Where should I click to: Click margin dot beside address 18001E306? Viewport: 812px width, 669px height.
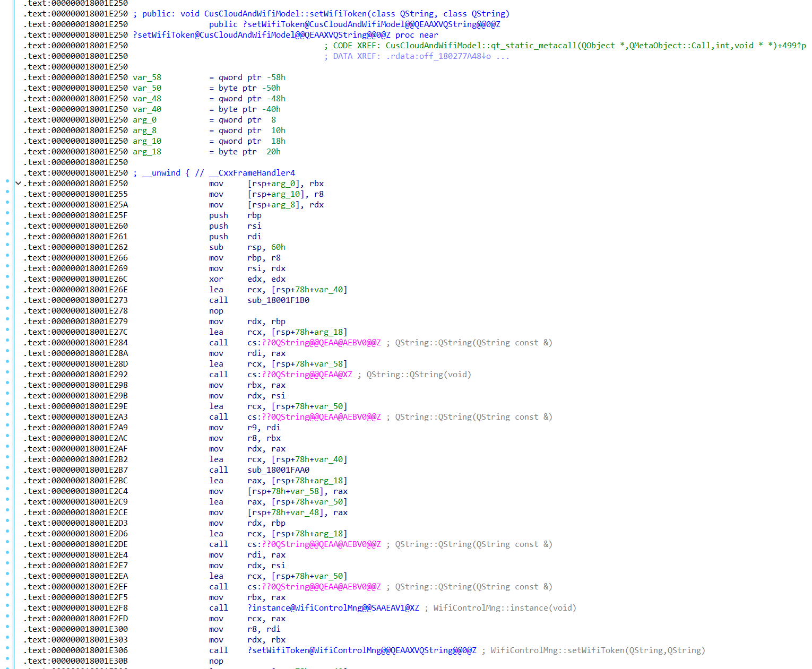7,648
